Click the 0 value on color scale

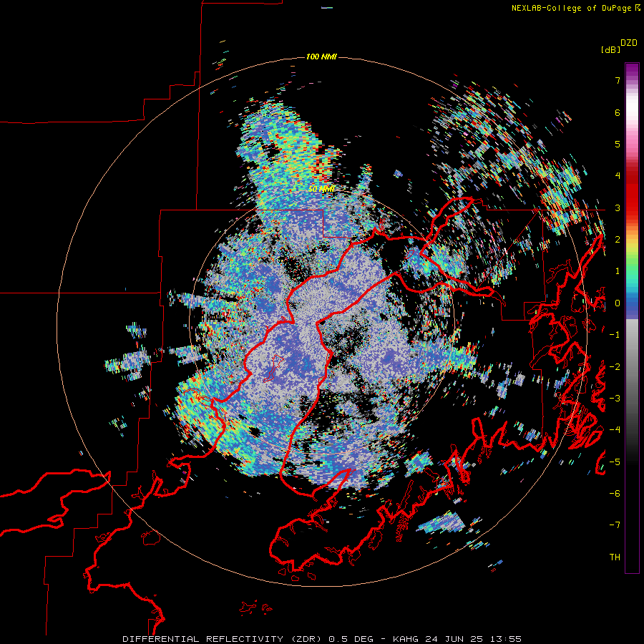click(618, 303)
